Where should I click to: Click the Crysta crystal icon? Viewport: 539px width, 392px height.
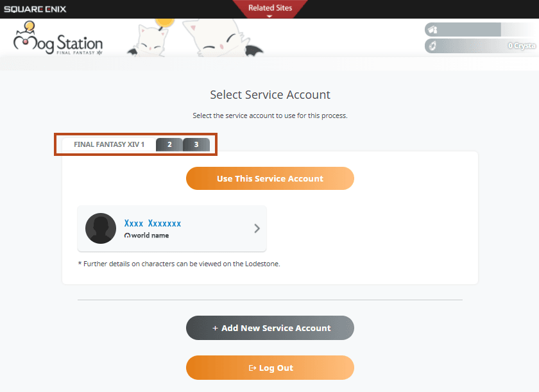[432, 46]
